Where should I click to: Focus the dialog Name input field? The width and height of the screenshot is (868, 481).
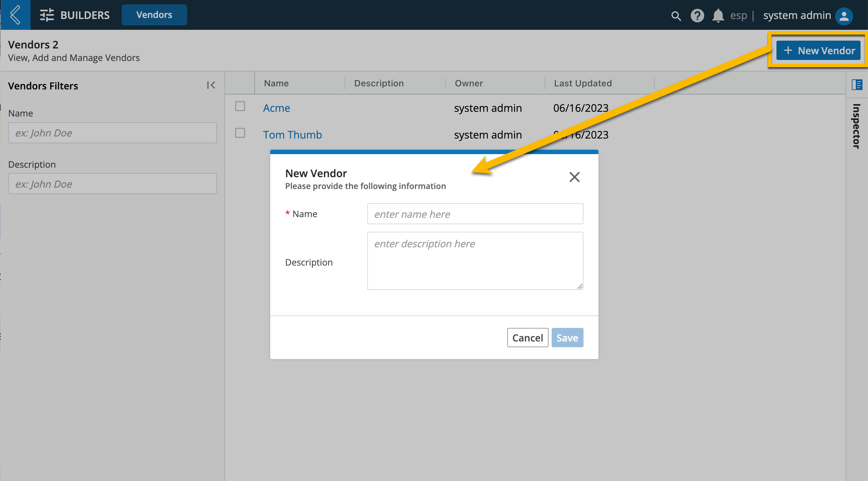click(475, 214)
